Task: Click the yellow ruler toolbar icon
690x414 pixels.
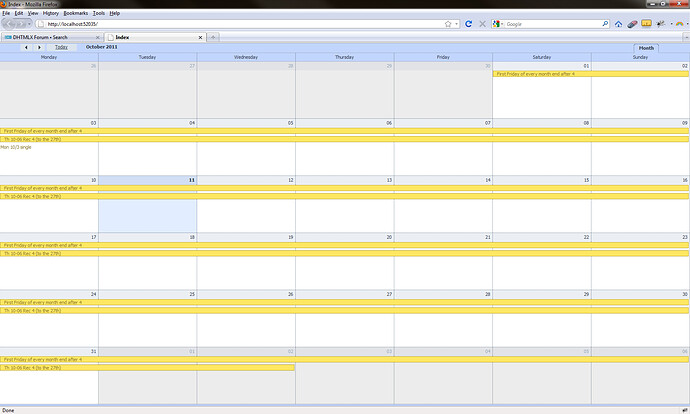Action: (x=646, y=23)
